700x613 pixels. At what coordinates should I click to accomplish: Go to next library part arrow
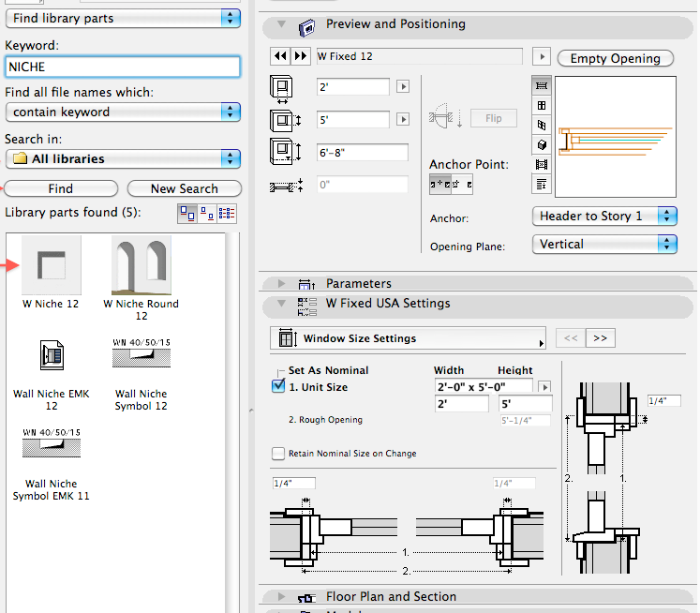coord(300,57)
